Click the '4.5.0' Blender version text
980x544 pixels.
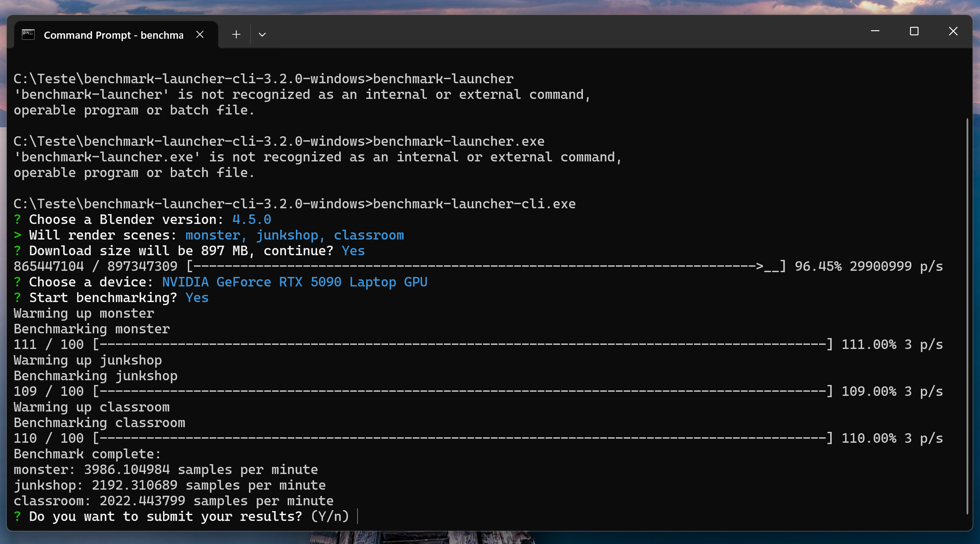(251, 220)
